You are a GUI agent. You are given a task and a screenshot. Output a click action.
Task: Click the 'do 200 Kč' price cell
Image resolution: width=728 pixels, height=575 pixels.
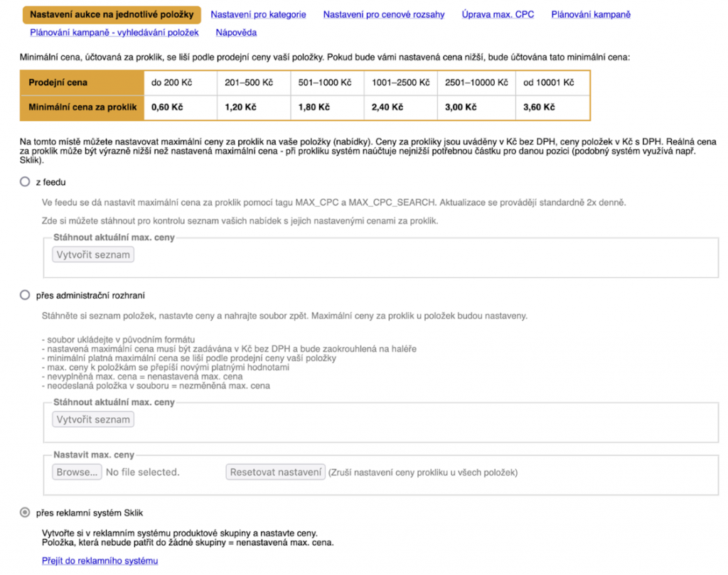tap(181, 82)
